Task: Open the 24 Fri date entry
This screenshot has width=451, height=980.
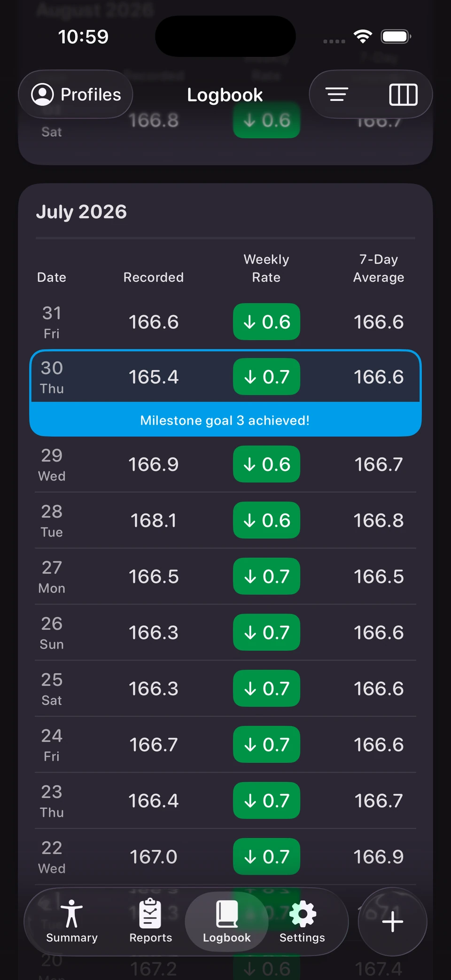Action: coord(52,745)
